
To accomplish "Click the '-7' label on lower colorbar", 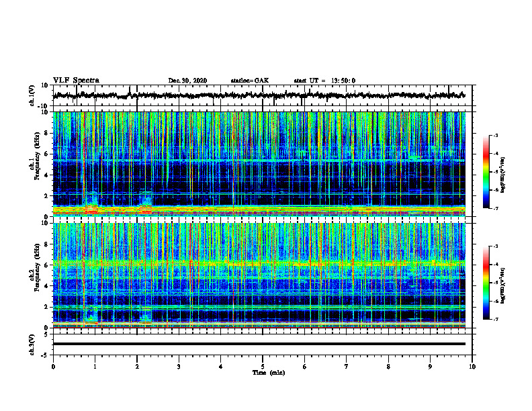I will click(x=495, y=319).
